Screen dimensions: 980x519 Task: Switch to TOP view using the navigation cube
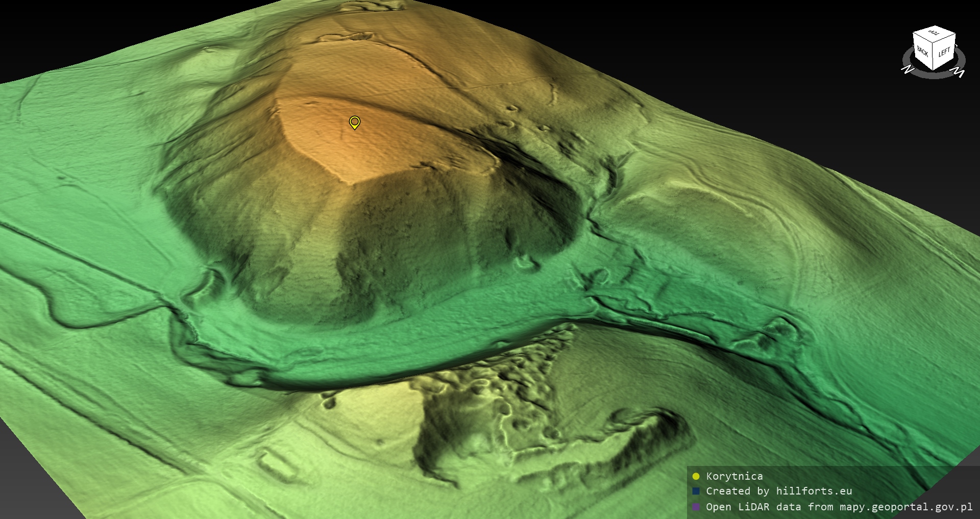coord(934,34)
